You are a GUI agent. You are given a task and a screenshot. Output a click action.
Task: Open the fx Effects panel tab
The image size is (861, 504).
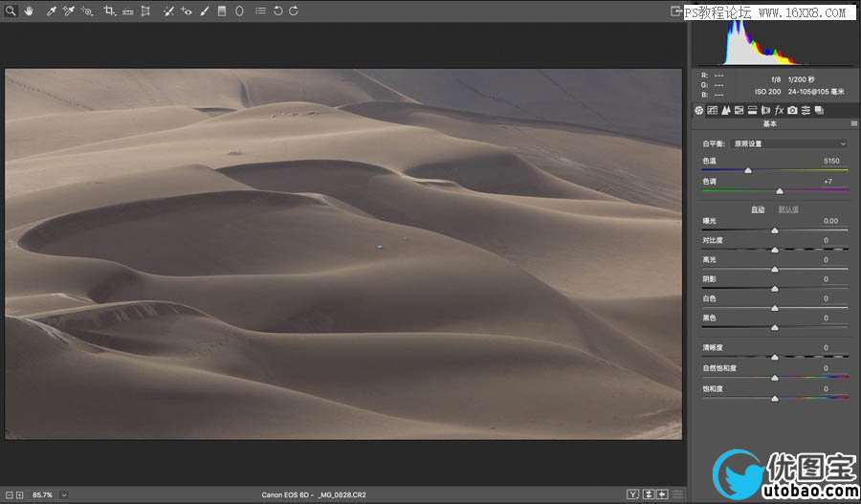point(779,110)
